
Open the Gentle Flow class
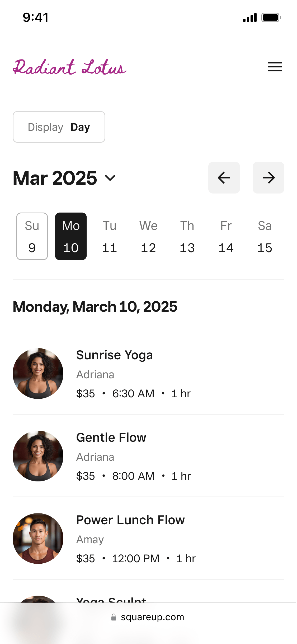coord(111,438)
